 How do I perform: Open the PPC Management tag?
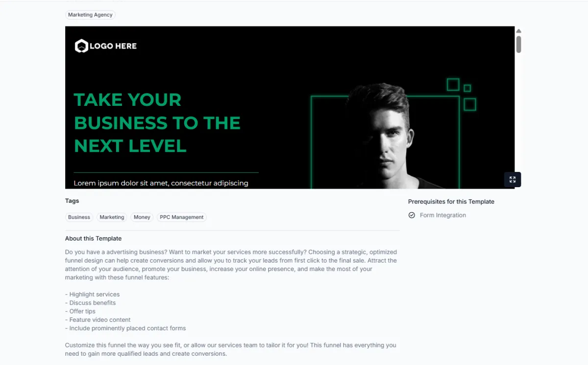(x=182, y=217)
